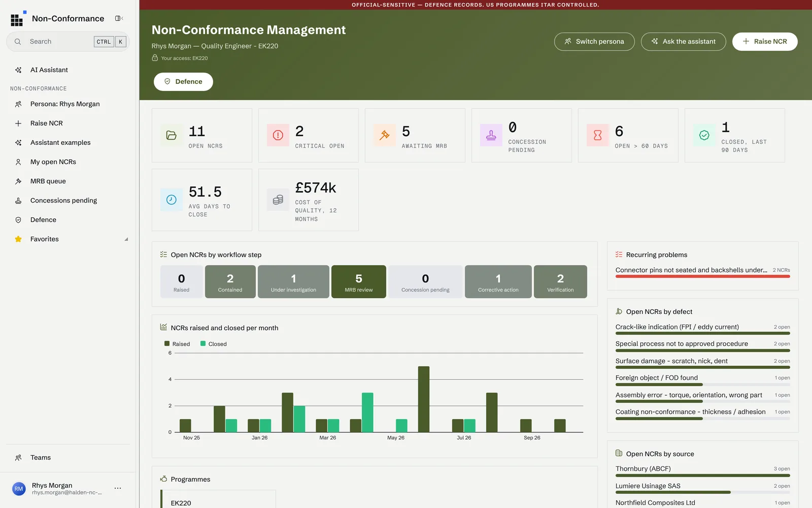Open the Connector pins recurring problem
Image resolution: width=812 pixels, height=508 pixels.
point(703,272)
